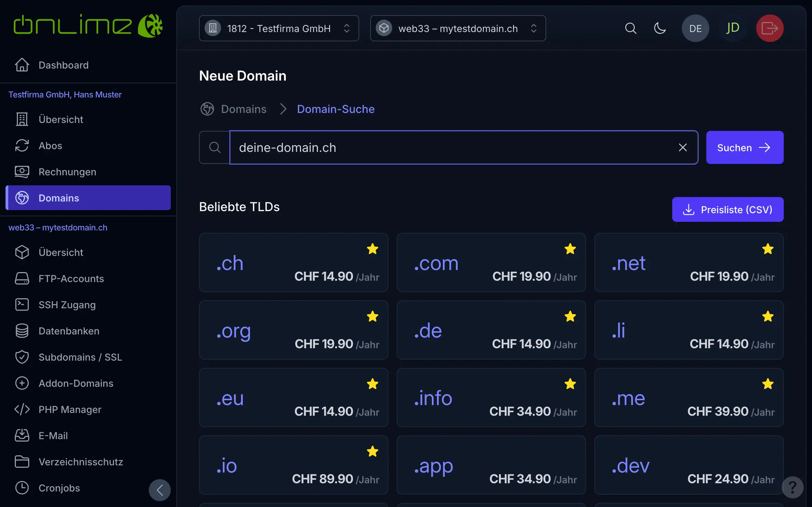Toggle favorite star on .ch TLD
This screenshot has height=507, width=812.
coord(372,249)
